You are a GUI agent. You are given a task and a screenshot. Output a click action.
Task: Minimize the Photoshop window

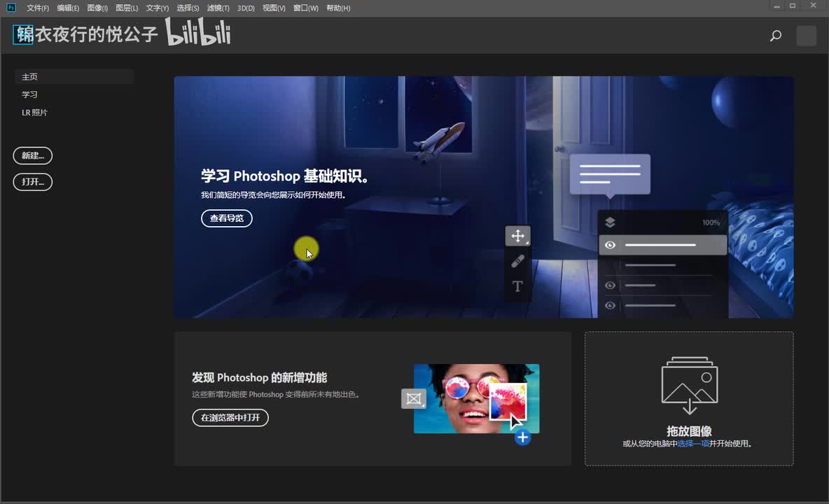[776, 6]
